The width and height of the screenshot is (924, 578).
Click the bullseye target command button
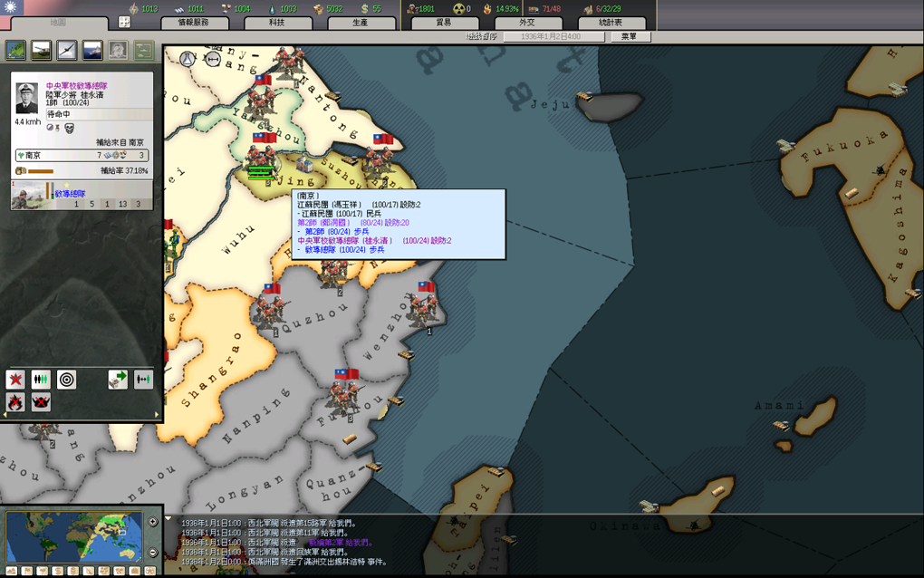[67, 380]
